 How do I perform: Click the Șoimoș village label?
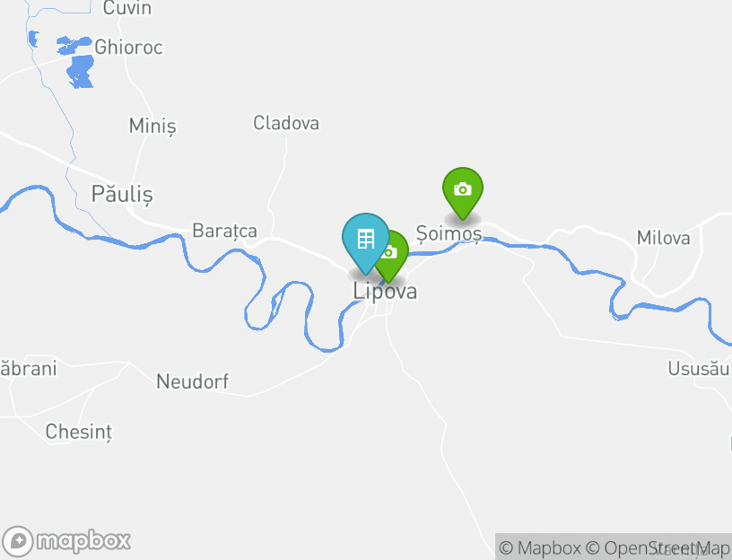[x=449, y=233]
